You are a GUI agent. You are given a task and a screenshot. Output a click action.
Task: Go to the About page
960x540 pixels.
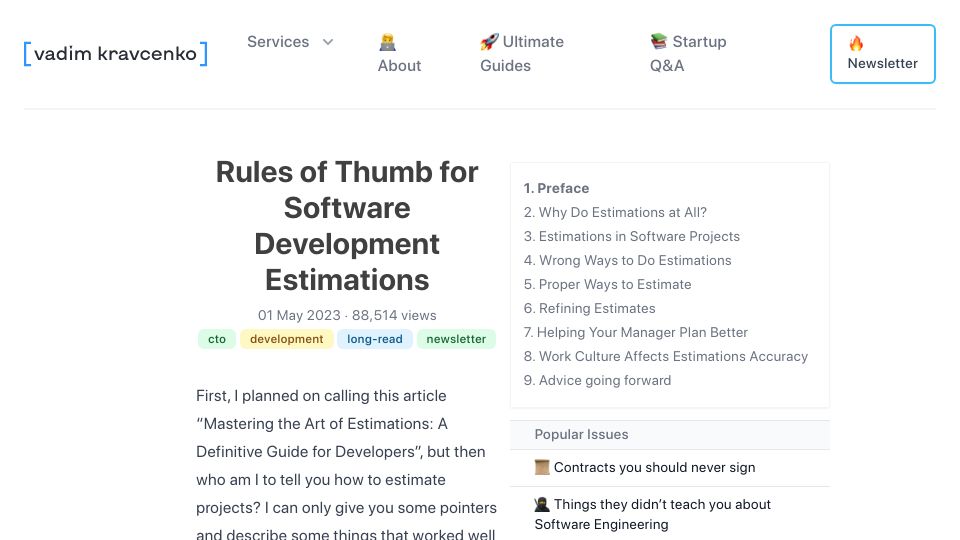pos(399,66)
